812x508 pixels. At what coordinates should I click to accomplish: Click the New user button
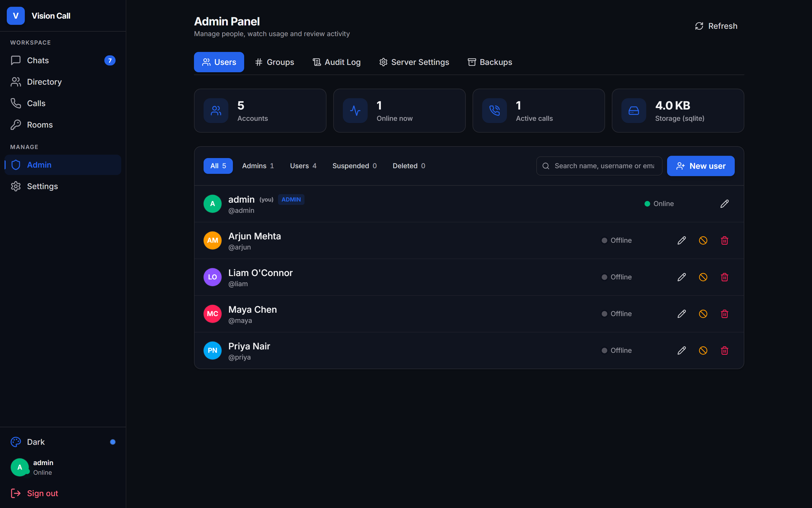click(701, 166)
